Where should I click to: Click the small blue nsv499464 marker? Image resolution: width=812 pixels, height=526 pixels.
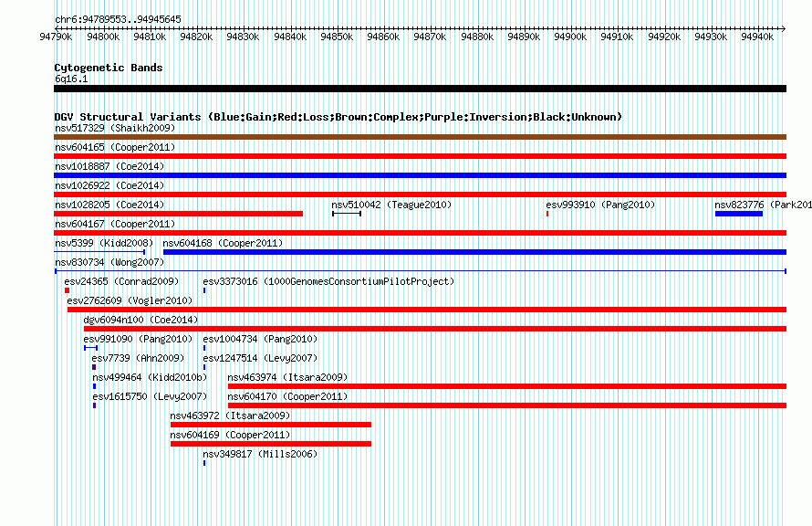(x=94, y=386)
